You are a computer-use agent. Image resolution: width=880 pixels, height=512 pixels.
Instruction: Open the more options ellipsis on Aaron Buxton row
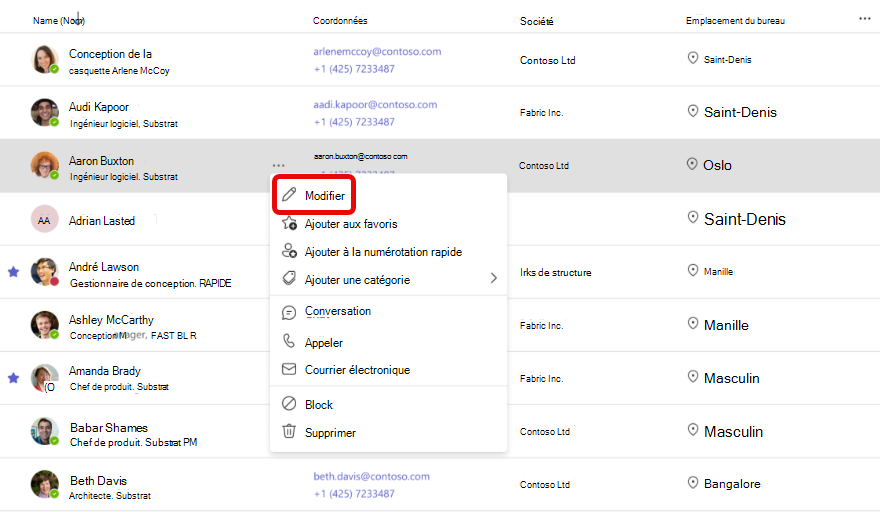click(x=278, y=166)
